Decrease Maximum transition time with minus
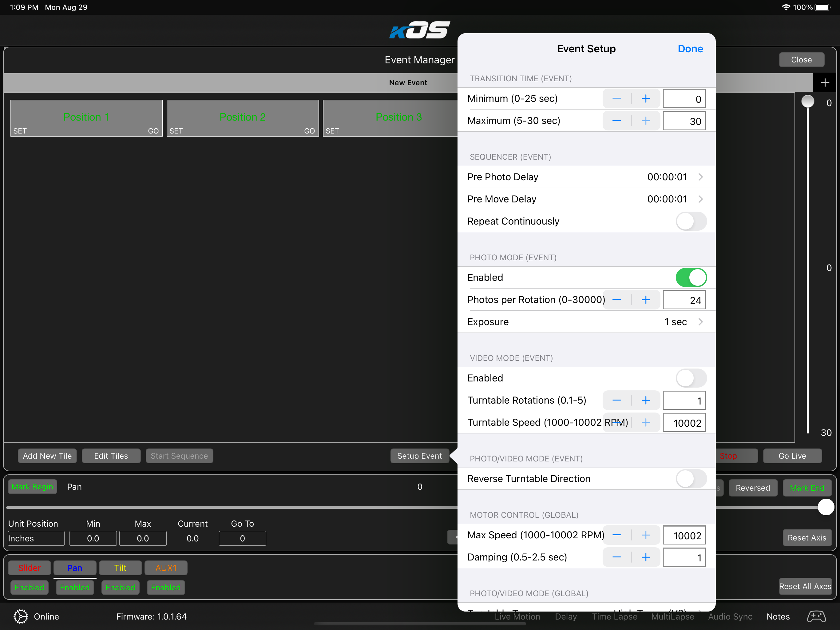The image size is (840, 630). [617, 121]
